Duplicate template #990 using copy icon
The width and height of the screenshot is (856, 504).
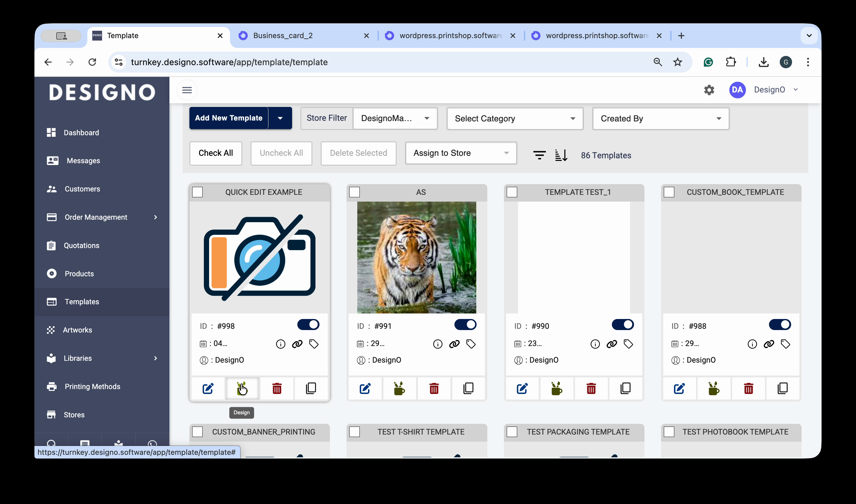pyautogui.click(x=625, y=388)
